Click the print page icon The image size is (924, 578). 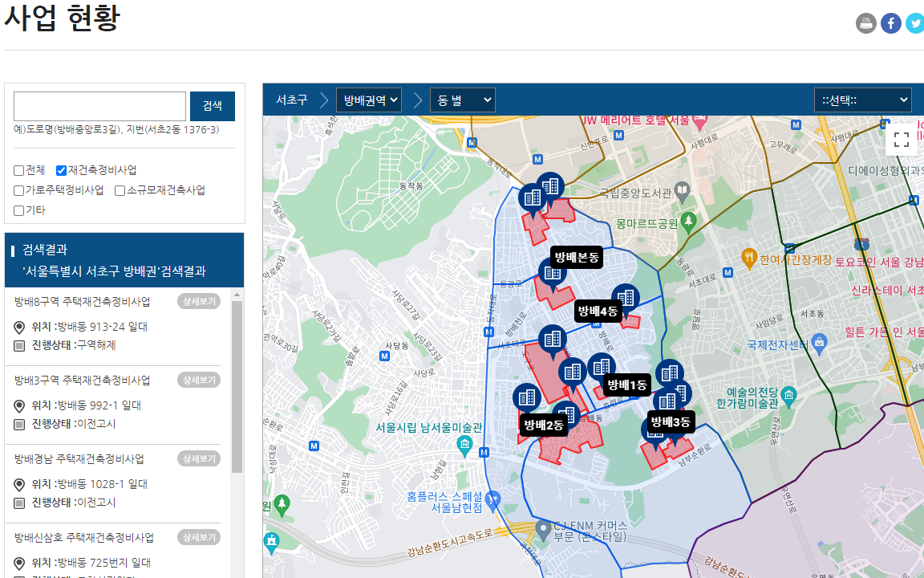click(x=865, y=23)
